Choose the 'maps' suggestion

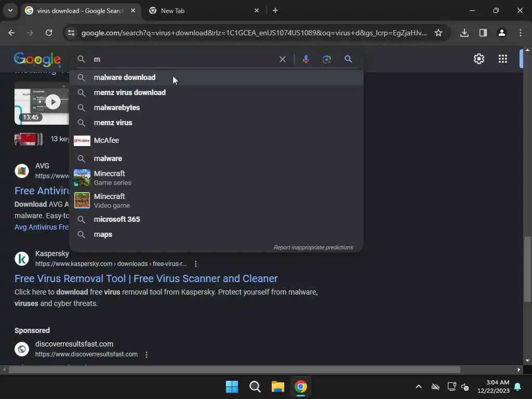[217, 234]
